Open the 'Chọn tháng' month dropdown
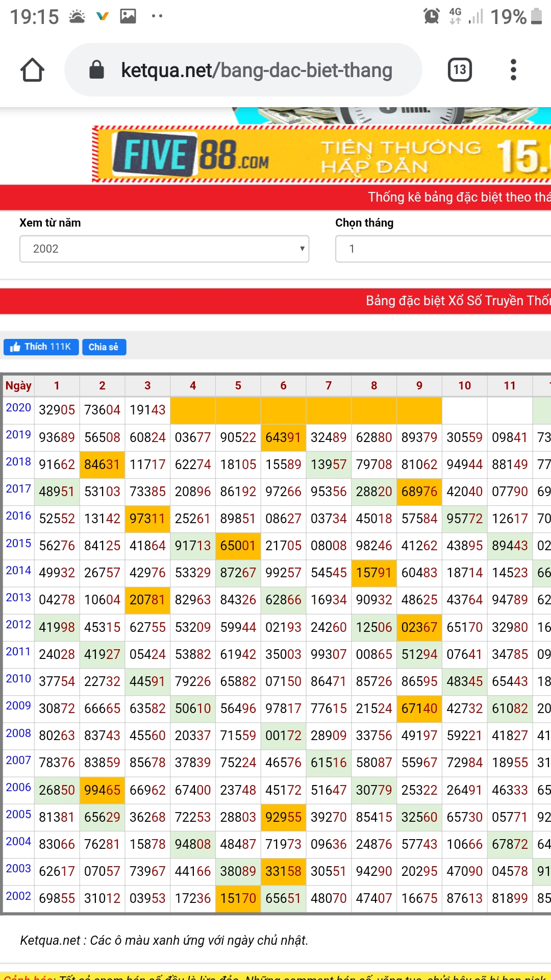Image resolution: width=551 pixels, height=980 pixels. (x=442, y=249)
